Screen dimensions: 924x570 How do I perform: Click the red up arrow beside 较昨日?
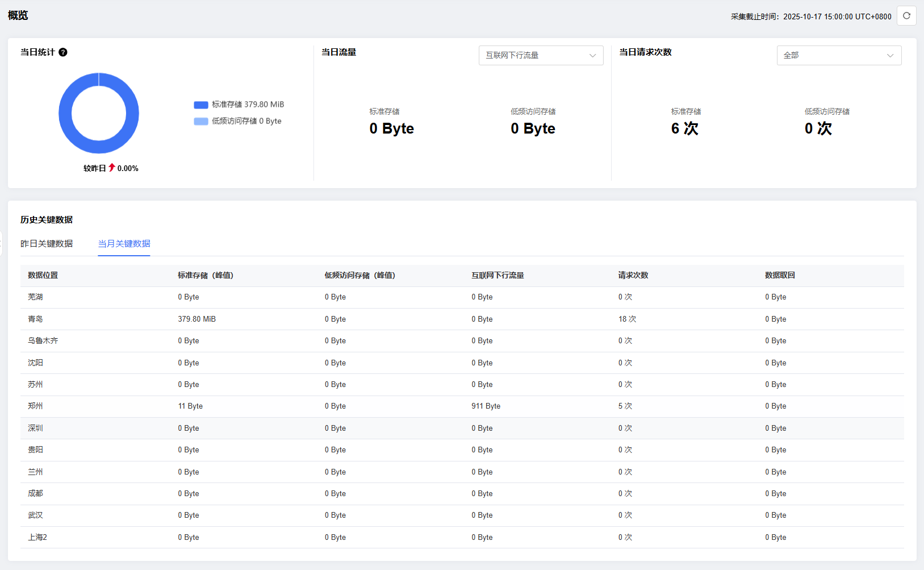[112, 168]
